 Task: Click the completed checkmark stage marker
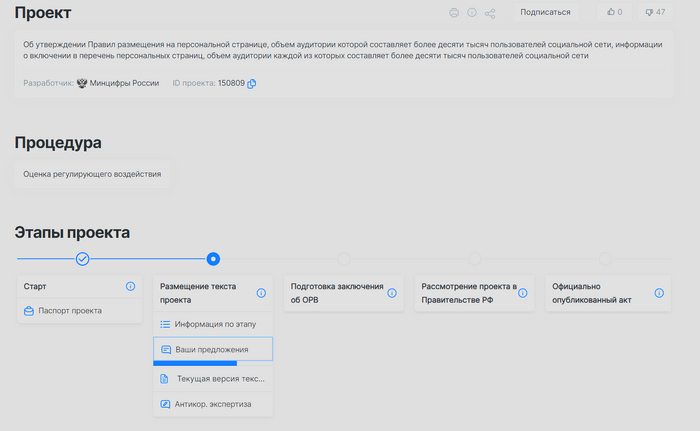click(82, 259)
